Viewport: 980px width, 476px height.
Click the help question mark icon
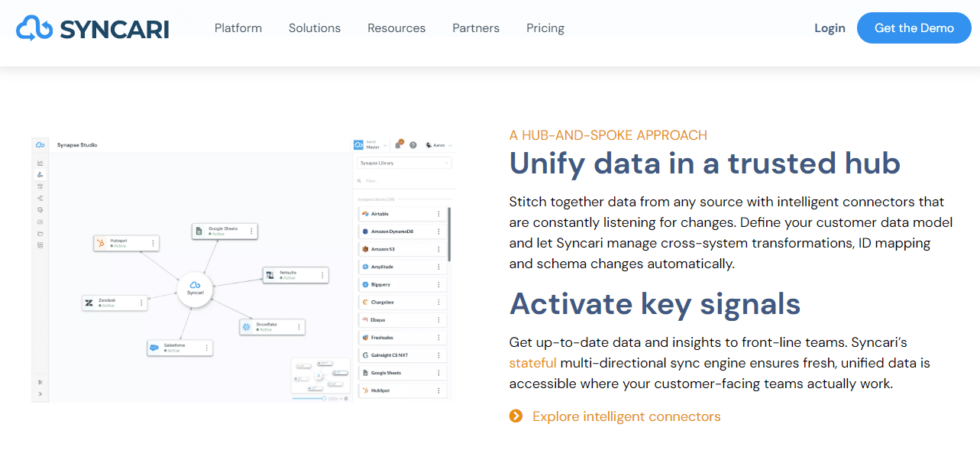(413, 144)
